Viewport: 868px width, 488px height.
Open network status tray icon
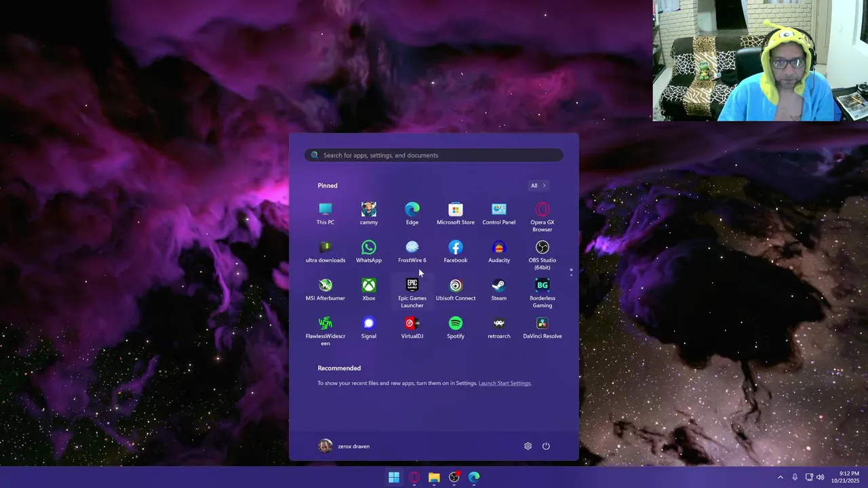tap(809, 477)
